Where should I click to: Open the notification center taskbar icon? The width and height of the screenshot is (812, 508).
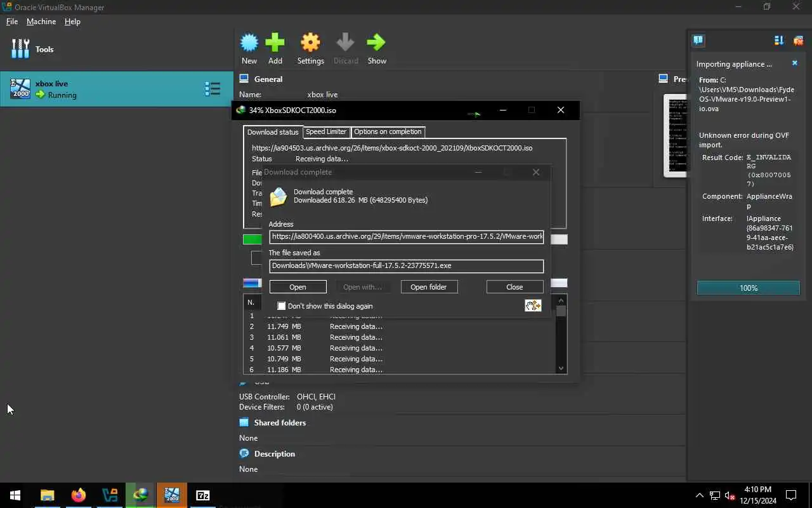tap(791, 495)
